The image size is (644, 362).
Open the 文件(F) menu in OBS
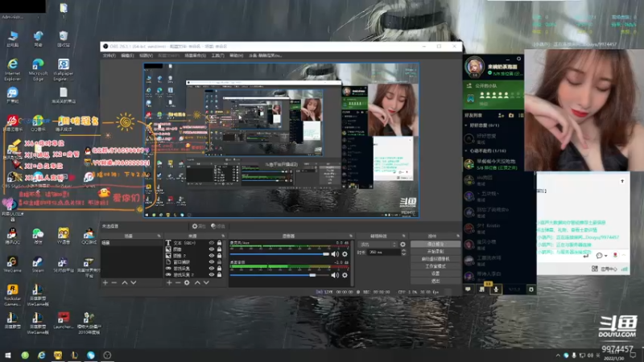click(x=109, y=56)
